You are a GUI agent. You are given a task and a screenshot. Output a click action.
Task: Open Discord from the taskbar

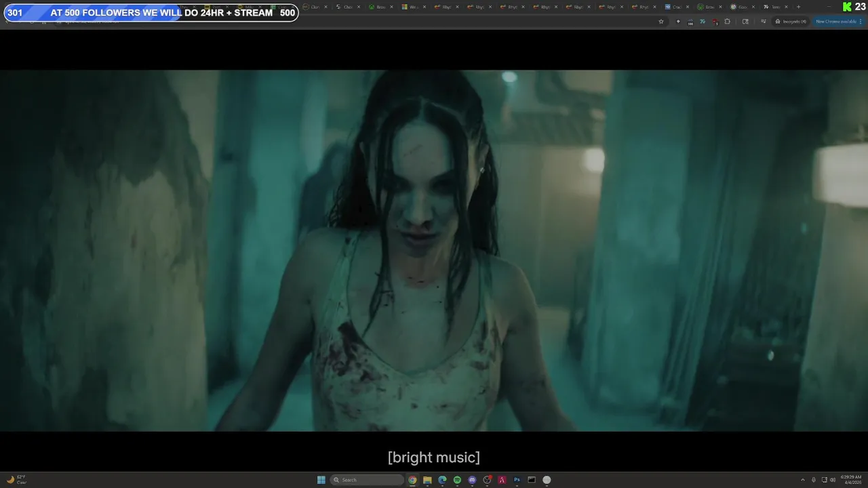(472, 480)
